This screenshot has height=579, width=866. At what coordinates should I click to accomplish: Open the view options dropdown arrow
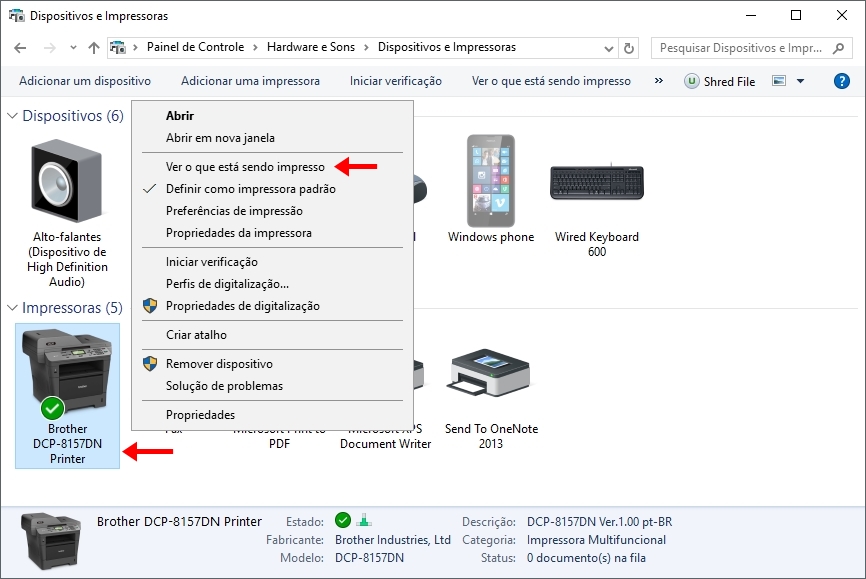800,81
